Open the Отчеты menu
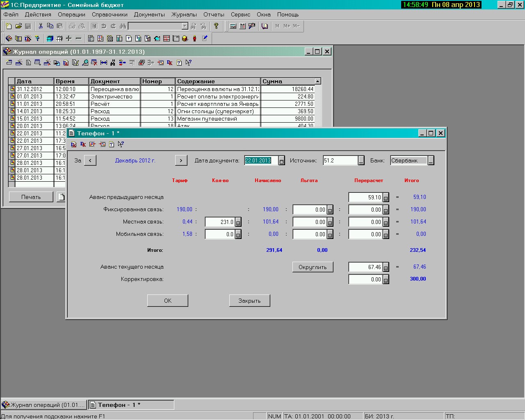 214,14
